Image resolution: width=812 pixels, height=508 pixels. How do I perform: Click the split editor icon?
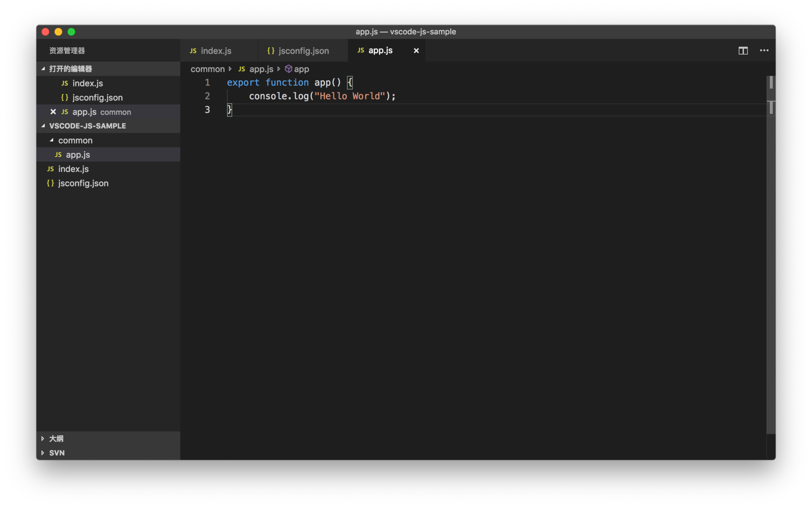click(743, 51)
